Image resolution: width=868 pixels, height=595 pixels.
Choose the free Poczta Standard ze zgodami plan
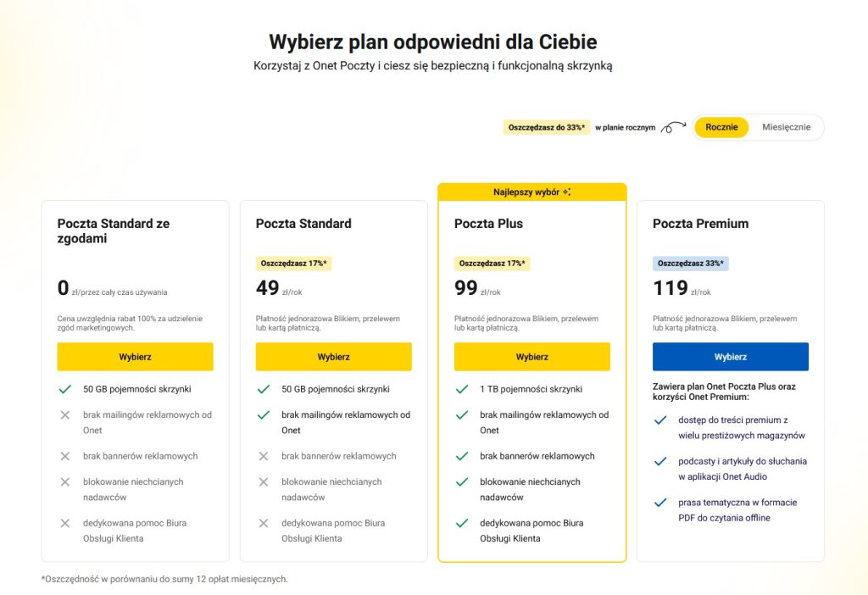pyautogui.click(x=135, y=357)
